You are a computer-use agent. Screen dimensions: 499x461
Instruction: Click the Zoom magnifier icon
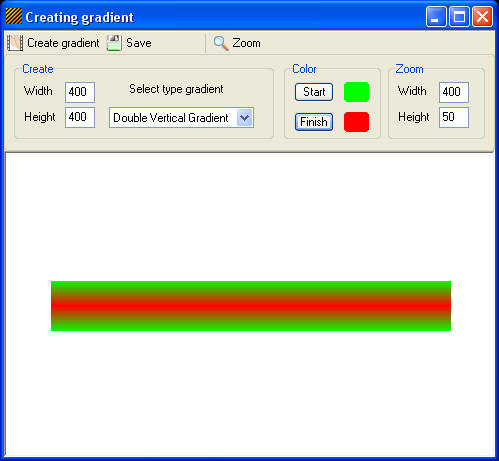[221, 43]
